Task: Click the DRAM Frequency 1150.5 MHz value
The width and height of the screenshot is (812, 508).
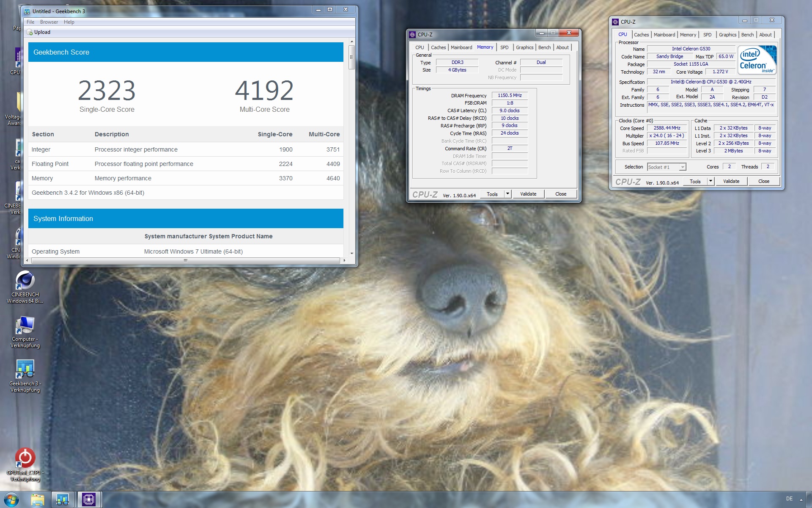Action: [510, 96]
